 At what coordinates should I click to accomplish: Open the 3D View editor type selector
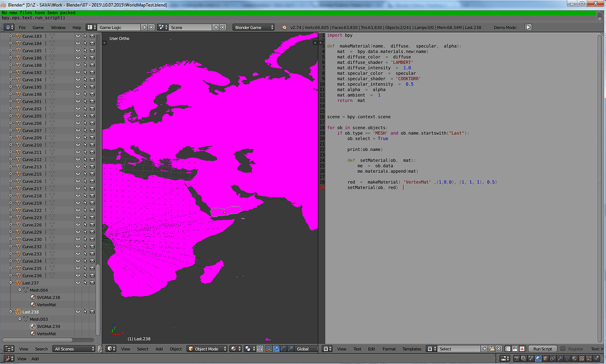pos(111,349)
